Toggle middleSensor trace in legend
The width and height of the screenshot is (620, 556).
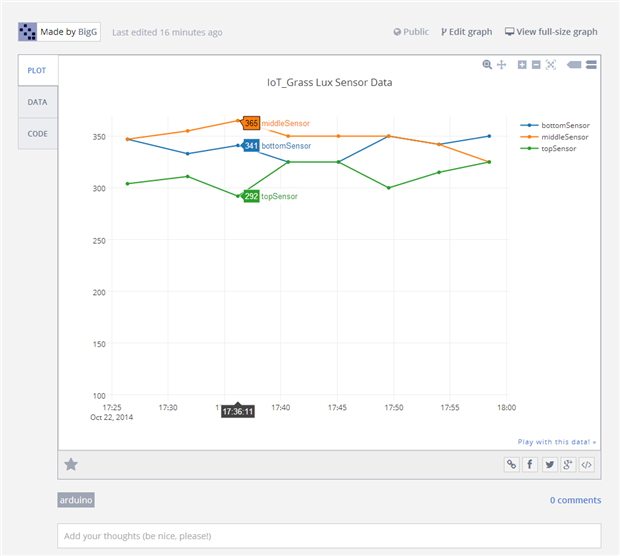[x=561, y=137]
